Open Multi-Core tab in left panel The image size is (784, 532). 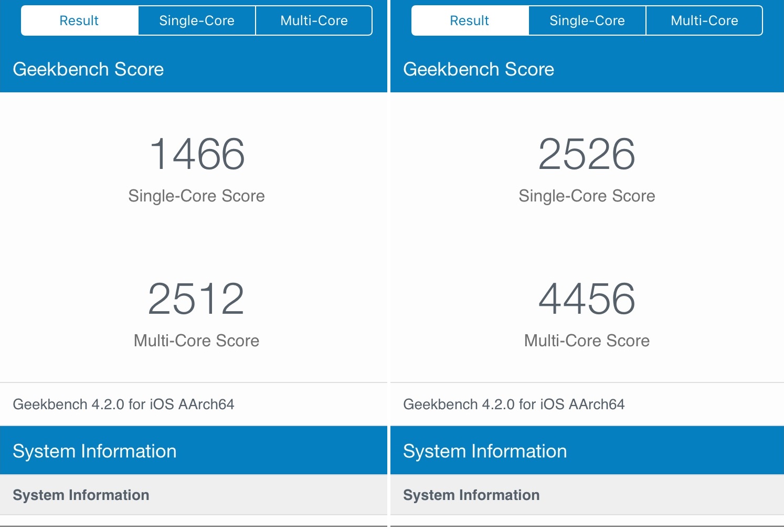click(x=314, y=20)
